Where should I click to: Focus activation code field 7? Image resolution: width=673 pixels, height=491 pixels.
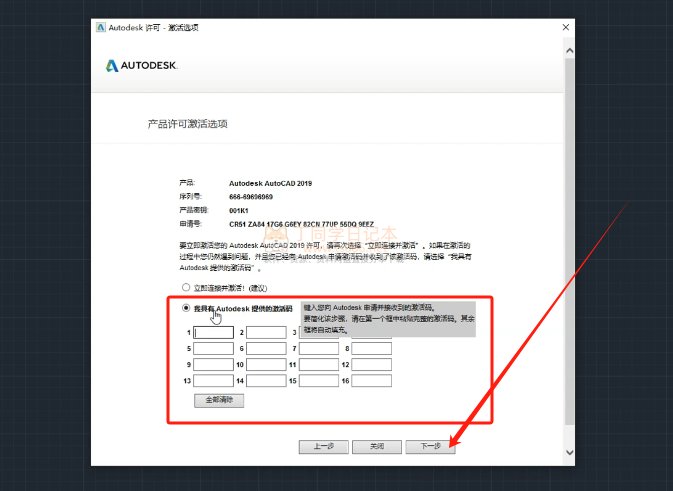tap(319, 348)
